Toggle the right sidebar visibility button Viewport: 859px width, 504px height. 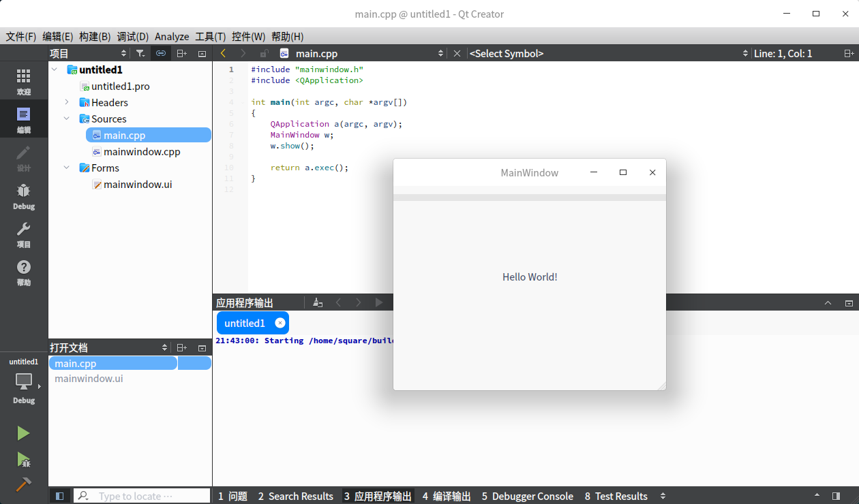836,496
